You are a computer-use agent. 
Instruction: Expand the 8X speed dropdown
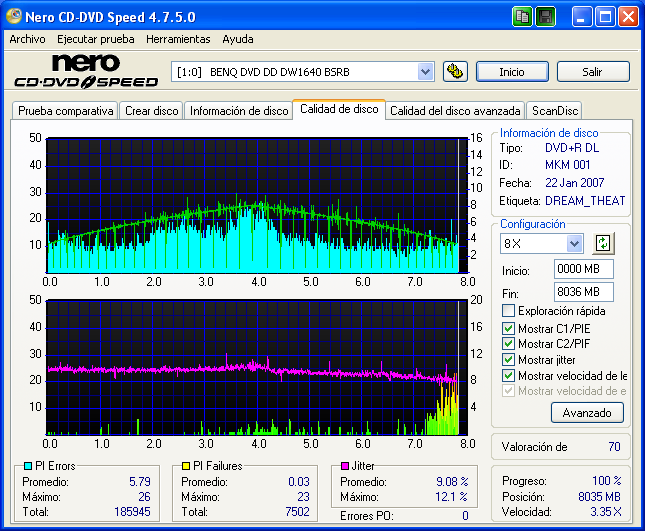(574, 243)
